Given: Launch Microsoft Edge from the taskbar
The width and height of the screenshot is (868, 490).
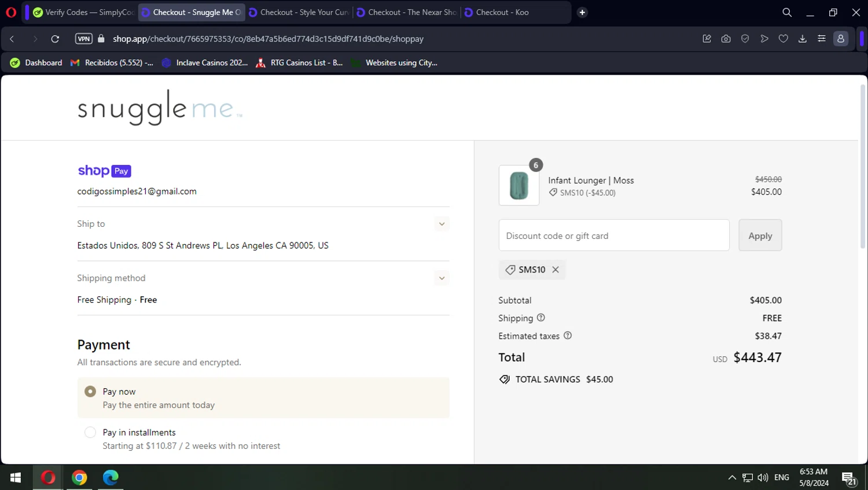Looking at the screenshot, I should coord(111,477).
